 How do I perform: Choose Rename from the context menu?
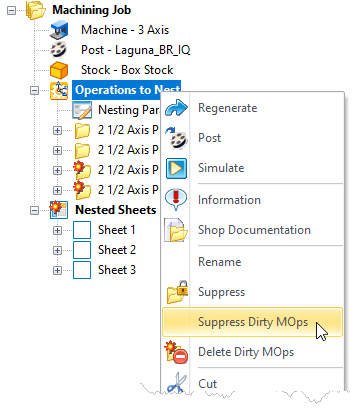219,262
